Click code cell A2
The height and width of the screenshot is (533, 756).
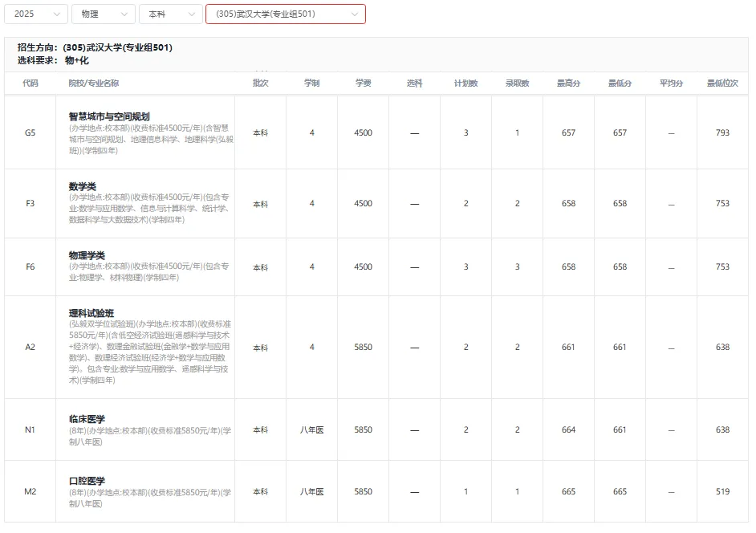(x=30, y=347)
